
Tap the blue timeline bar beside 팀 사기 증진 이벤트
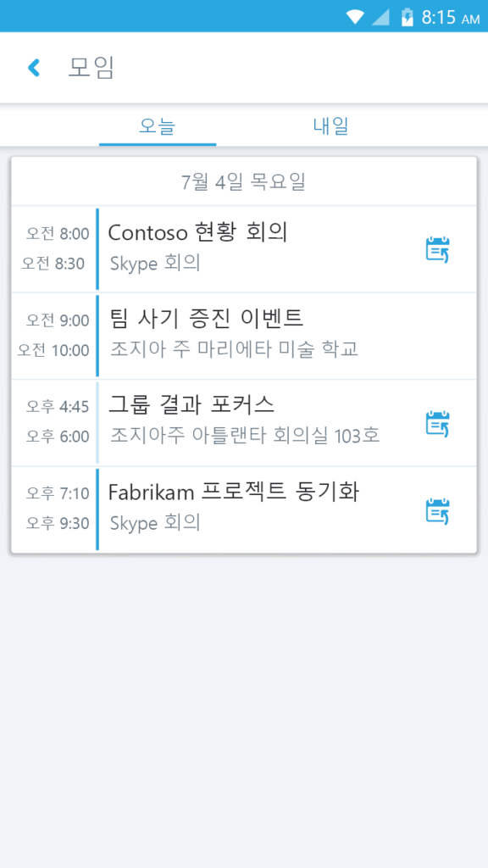[x=98, y=334]
